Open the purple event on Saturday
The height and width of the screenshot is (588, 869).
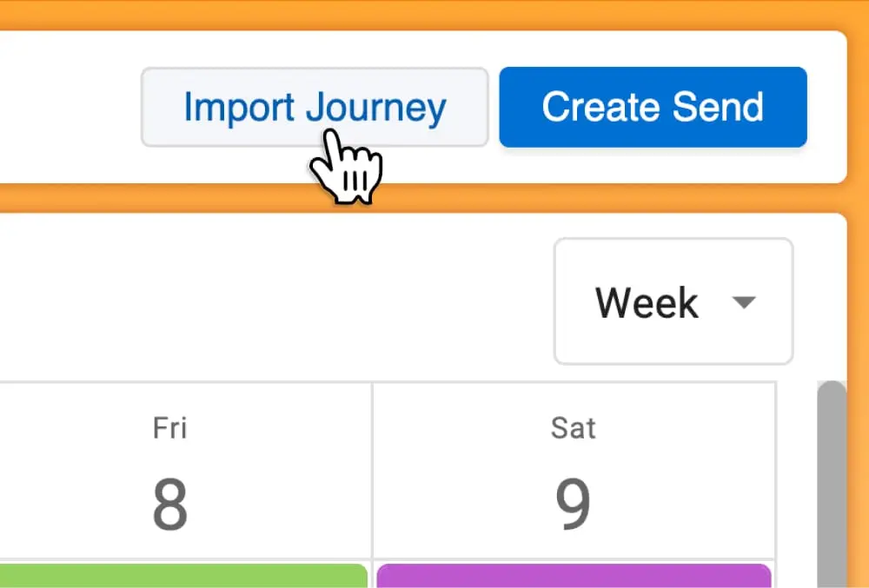point(574,576)
